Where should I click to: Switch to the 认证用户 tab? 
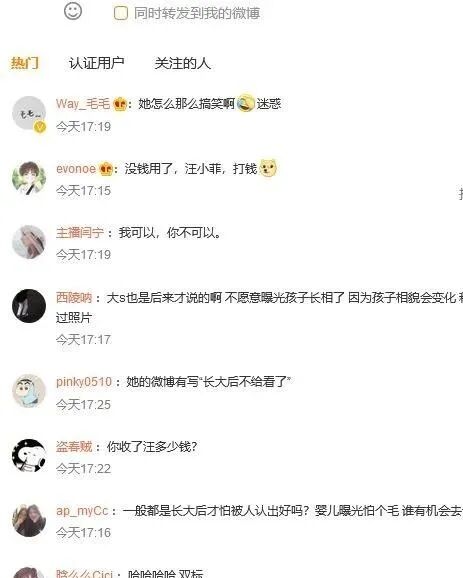(97, 63)
